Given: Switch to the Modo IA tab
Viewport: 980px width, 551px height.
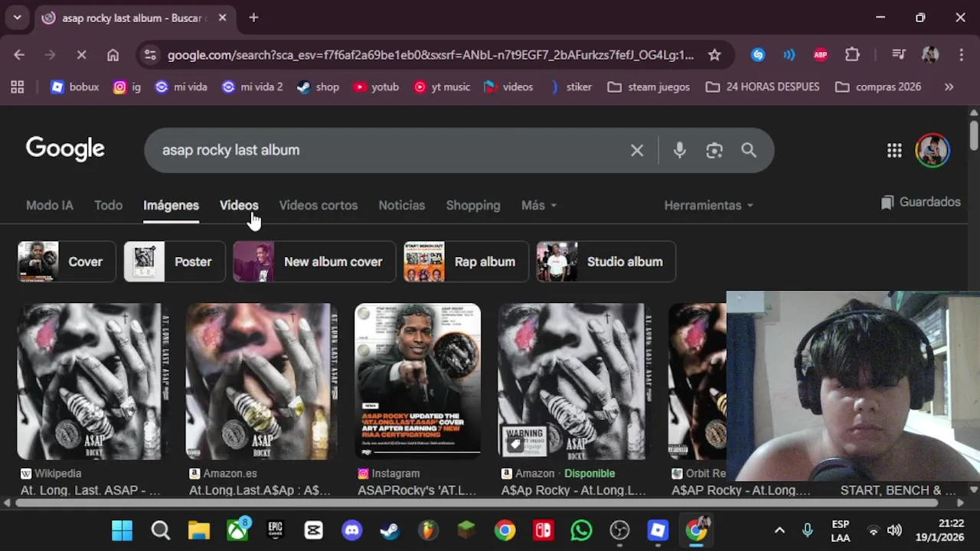Looking at the screenshot, I should (50, 205).
